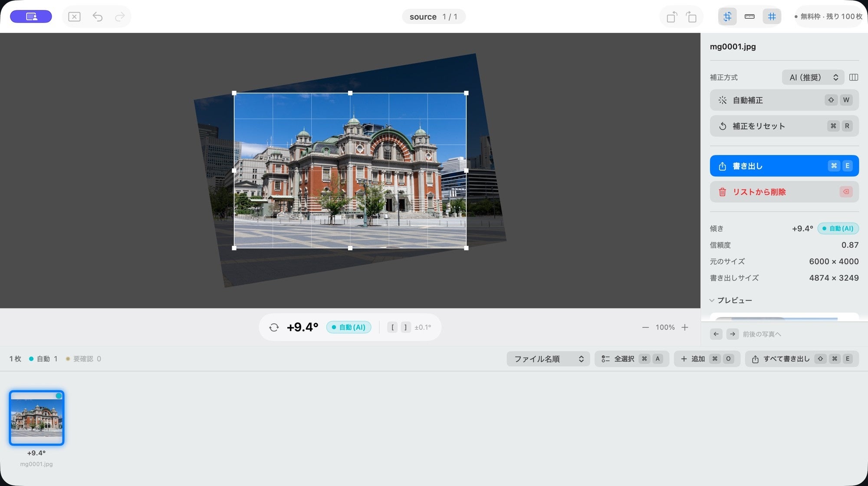Screen dimensions: 868x486
Task: Select the mg0001.jpg thumbnail
Action: pyautogui.click(x=36, y=418)
